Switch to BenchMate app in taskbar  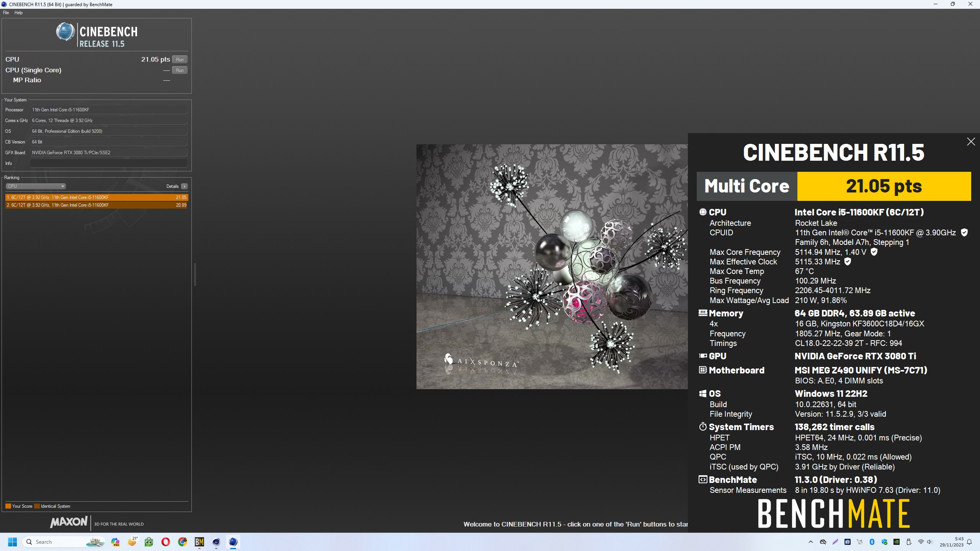[199, 542]
